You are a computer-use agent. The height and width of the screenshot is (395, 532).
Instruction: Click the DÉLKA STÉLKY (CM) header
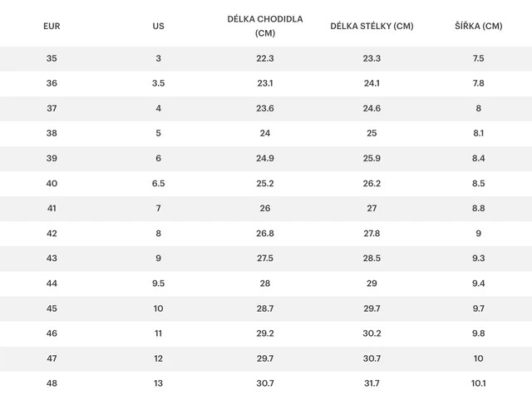pos(372,26)
